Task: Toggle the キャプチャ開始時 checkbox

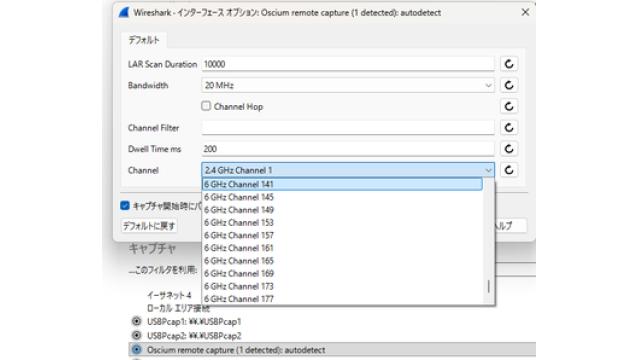Action: tap(125, 206)
